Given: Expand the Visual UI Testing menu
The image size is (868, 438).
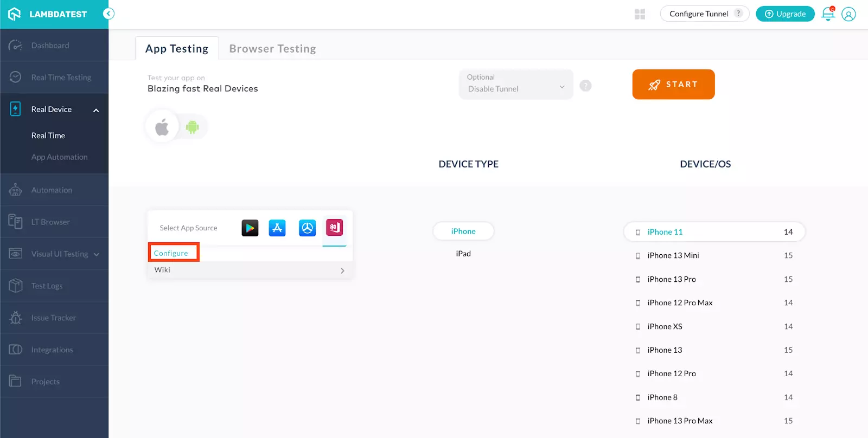Looking at the screenshot, I should point(96,254).
